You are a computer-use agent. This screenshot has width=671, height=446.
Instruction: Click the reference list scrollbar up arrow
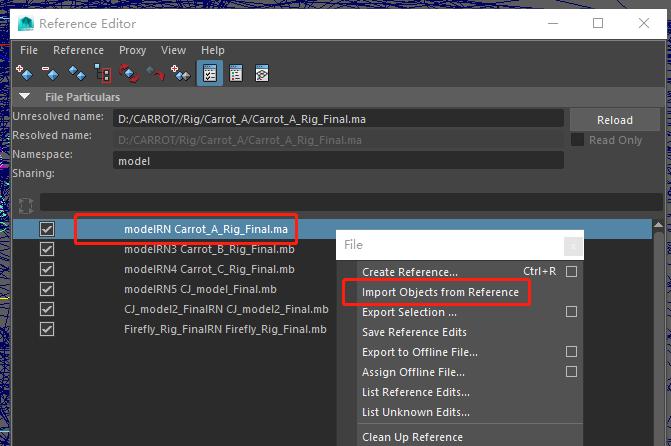coord(659,224)
